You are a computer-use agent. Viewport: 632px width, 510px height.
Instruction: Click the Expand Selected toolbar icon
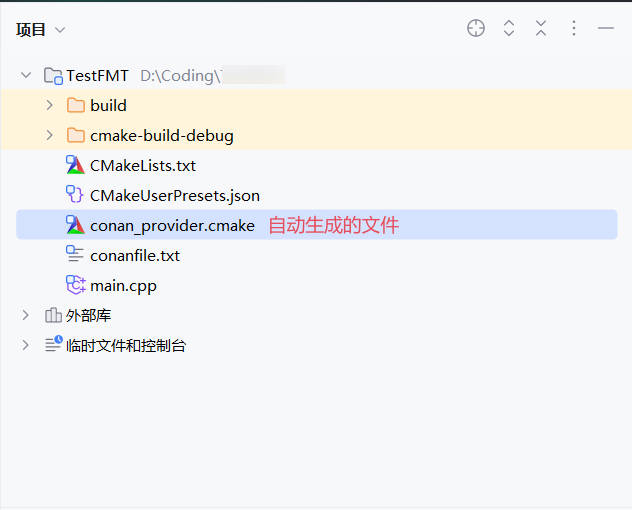coord(509,29)
